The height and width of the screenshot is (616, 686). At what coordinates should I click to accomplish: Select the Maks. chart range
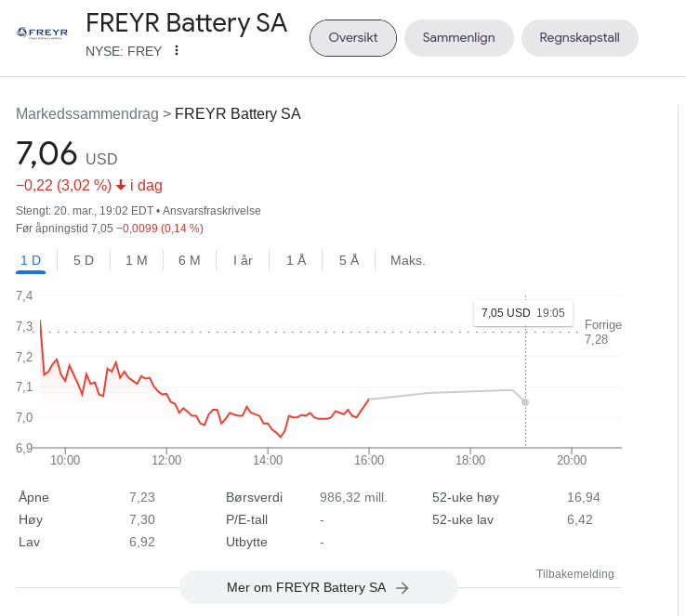tap(408, 260)
